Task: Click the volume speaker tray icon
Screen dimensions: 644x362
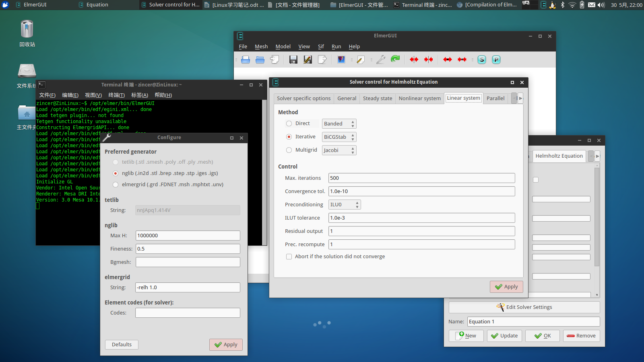Action: coord(601,5)
